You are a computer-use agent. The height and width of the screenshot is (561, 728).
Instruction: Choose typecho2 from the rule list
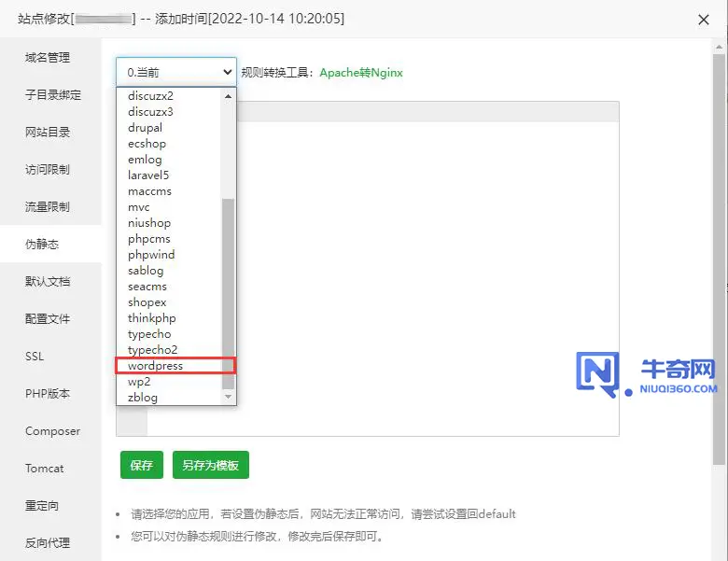coord(169,350)
